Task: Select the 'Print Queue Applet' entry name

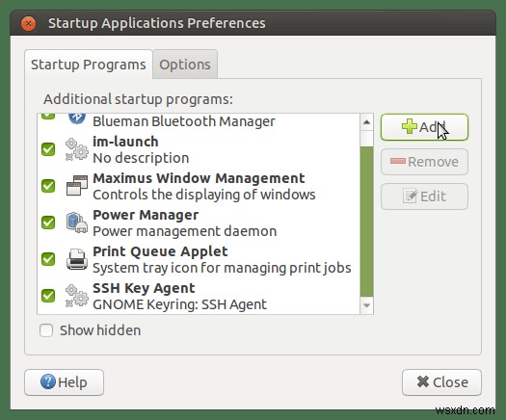Action: 160,251
